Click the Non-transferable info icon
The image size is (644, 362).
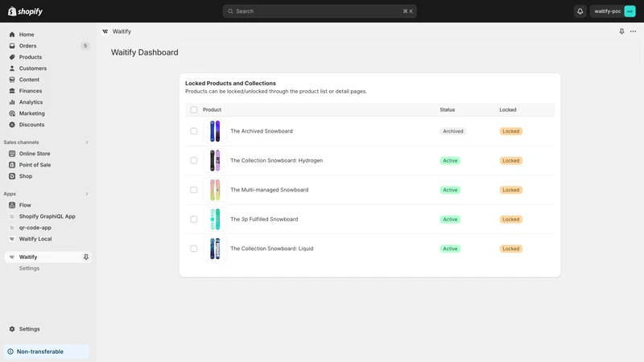tap(10, 352)
